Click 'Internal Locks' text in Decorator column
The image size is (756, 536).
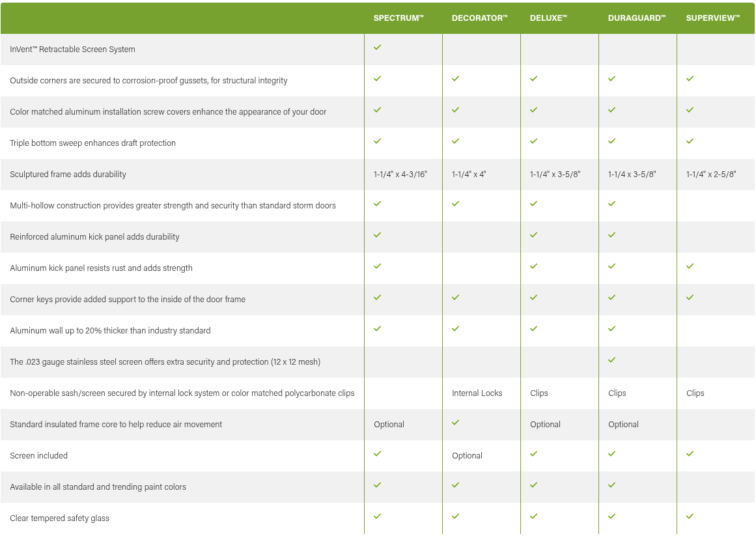[x=477, y=393]
